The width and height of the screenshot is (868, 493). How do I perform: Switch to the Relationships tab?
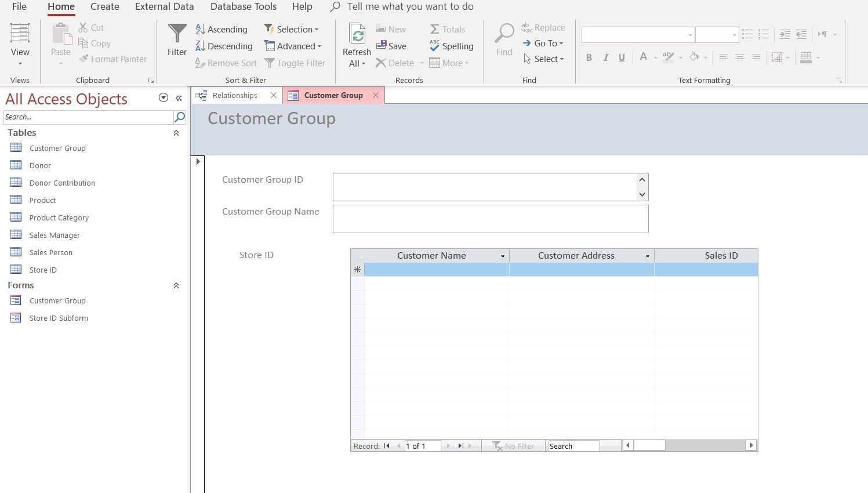pyautogui.click(x=234, y=95)
